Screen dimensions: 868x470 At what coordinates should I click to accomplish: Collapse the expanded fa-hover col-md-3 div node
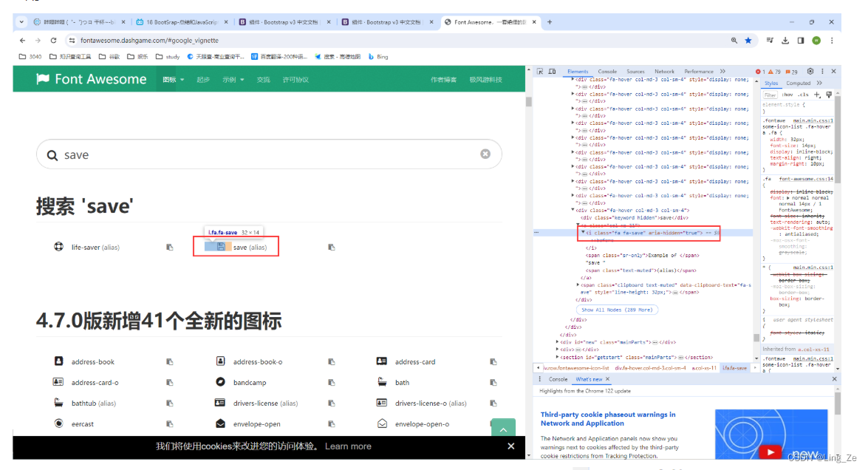pos(573,211)
